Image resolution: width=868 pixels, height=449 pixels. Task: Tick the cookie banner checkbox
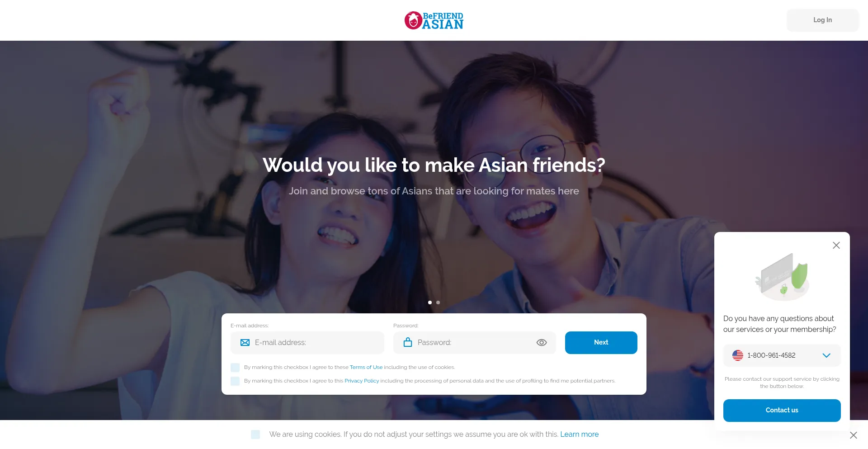[x=255, y=435]
